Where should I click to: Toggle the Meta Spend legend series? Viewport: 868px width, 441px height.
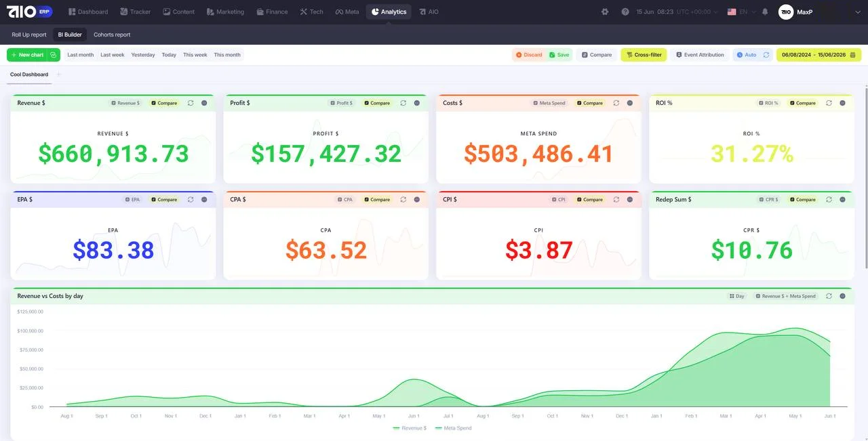click(453, 428)
